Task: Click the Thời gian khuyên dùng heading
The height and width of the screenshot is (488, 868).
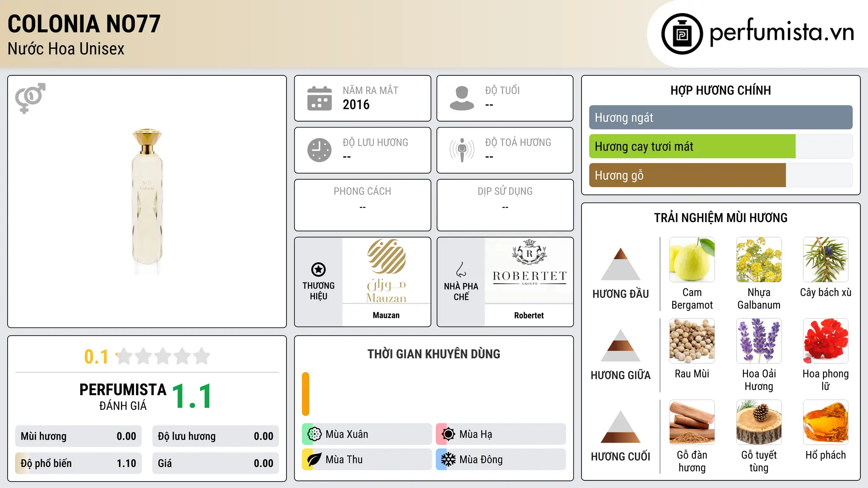Action: pyautogui.click(x=434, y=354)
